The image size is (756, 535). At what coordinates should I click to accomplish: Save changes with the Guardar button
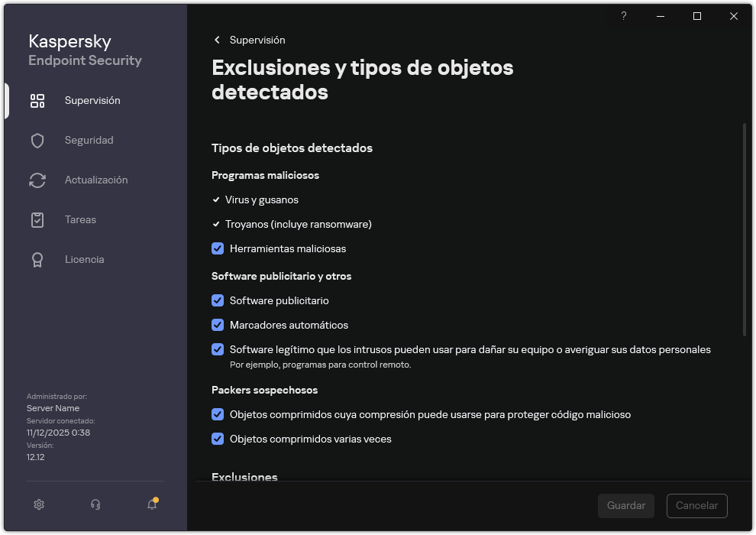coord(625,505)
